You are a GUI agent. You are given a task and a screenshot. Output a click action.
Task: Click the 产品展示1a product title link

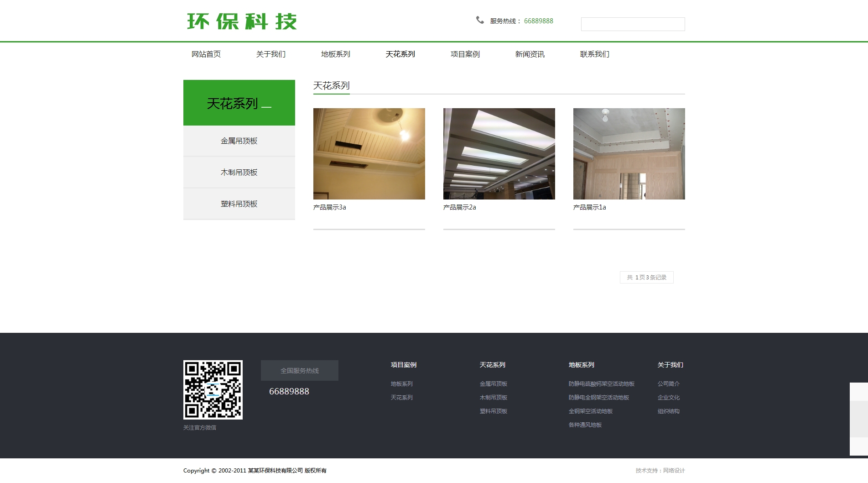click(590, 207)
